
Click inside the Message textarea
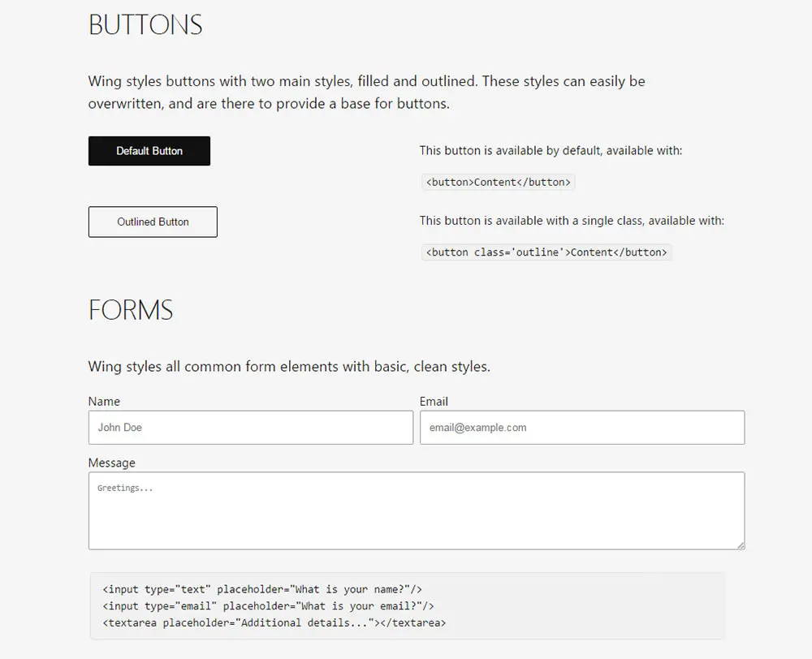pyautogui.click(x=417, y=510)
